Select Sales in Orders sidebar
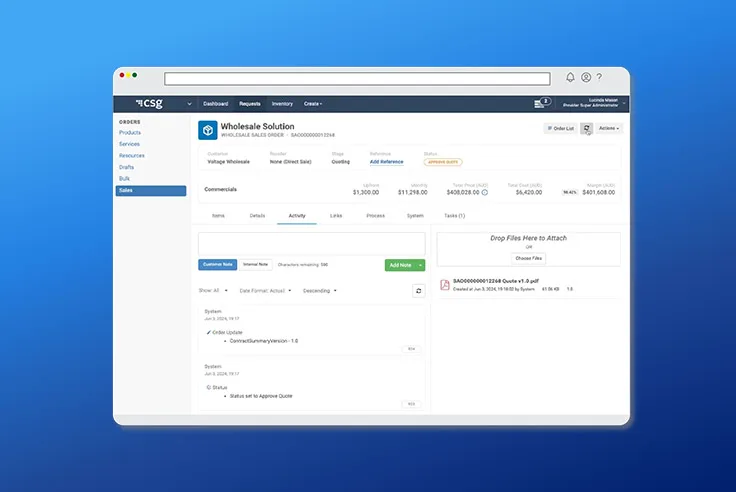This screenshot has width=736, height=492. coord(151,190)
